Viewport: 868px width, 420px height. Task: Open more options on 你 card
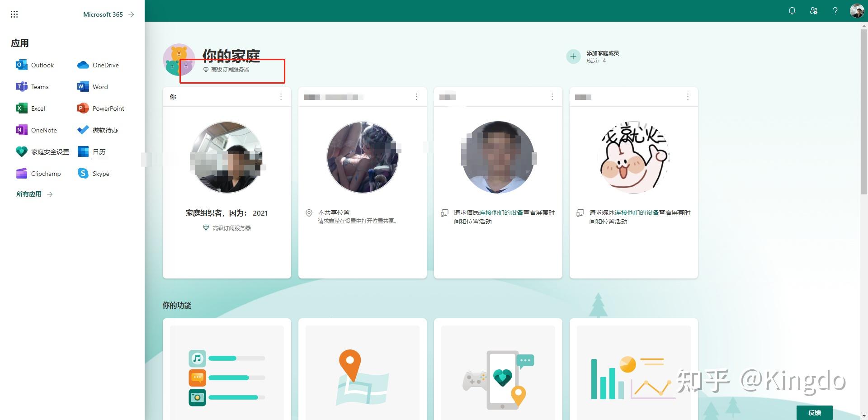(x=281, y=97)
